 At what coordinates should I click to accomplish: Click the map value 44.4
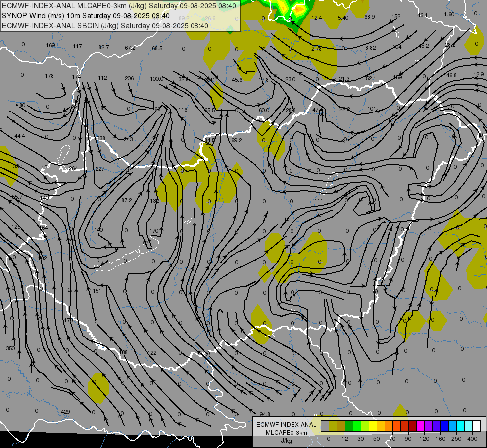coord(20,136)
